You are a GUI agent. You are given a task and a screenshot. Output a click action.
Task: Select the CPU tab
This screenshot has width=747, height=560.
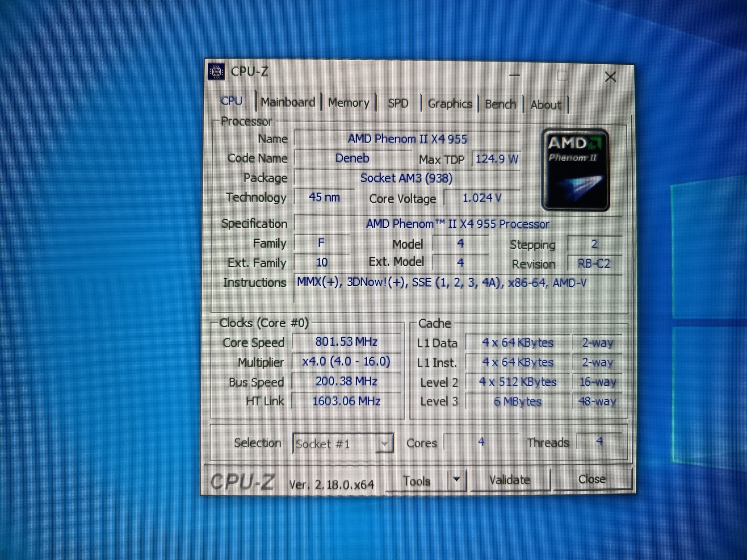pyautogui.click(x=231, y=101)
